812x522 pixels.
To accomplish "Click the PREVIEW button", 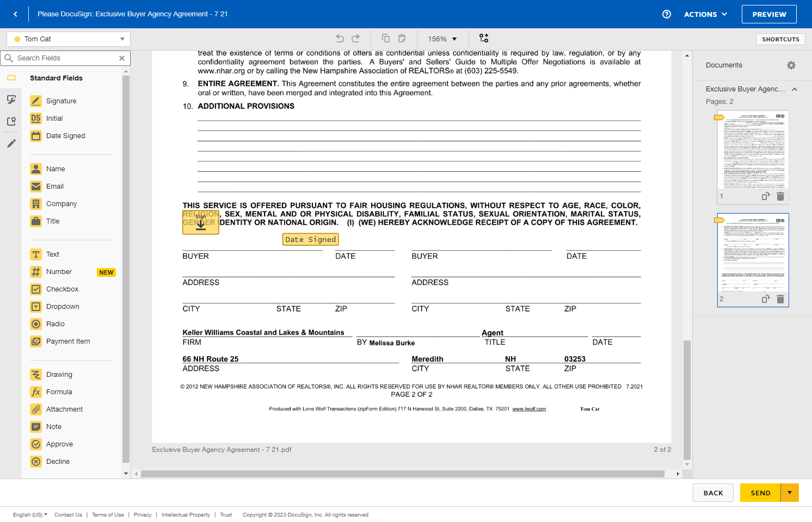I will [x=769, y=14].
